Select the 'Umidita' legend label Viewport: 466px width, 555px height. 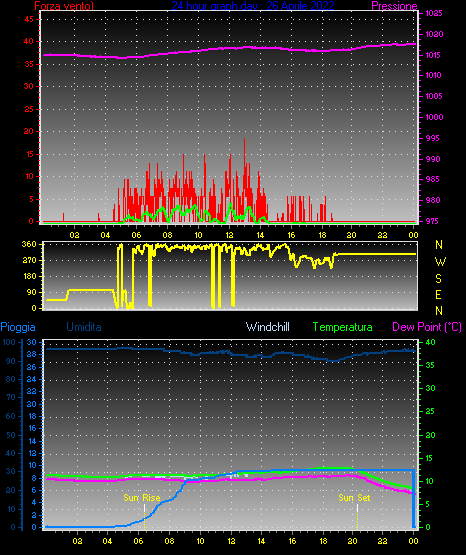pos(84,327)
